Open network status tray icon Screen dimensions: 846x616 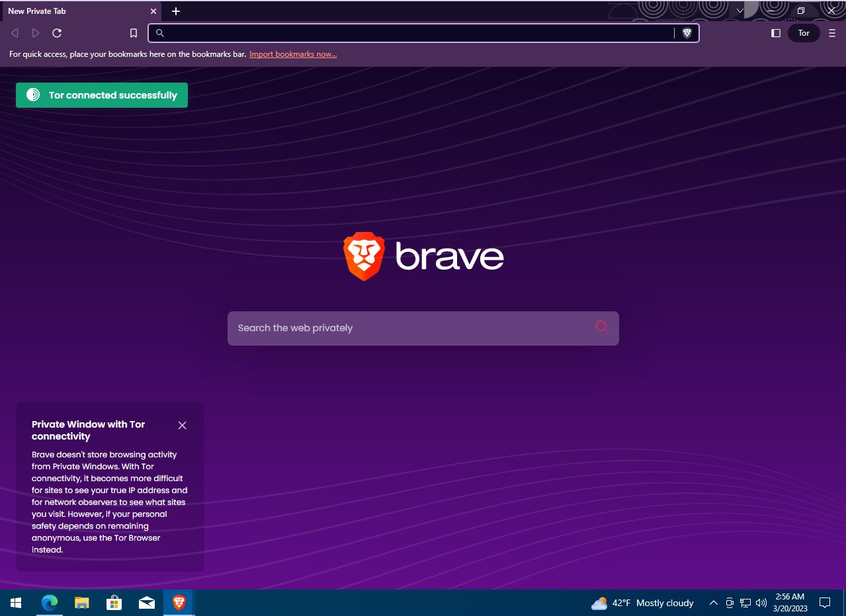(745, 603)
